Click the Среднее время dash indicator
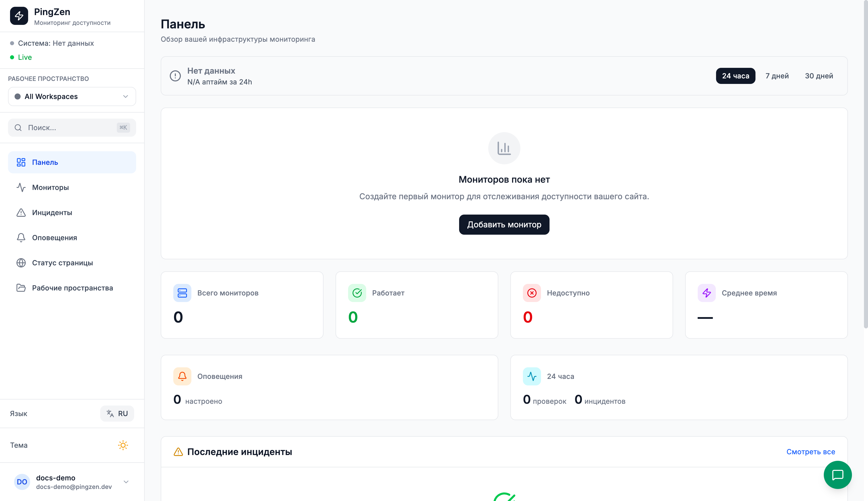The height and width of the screenshot is (501, 868). 705,317
